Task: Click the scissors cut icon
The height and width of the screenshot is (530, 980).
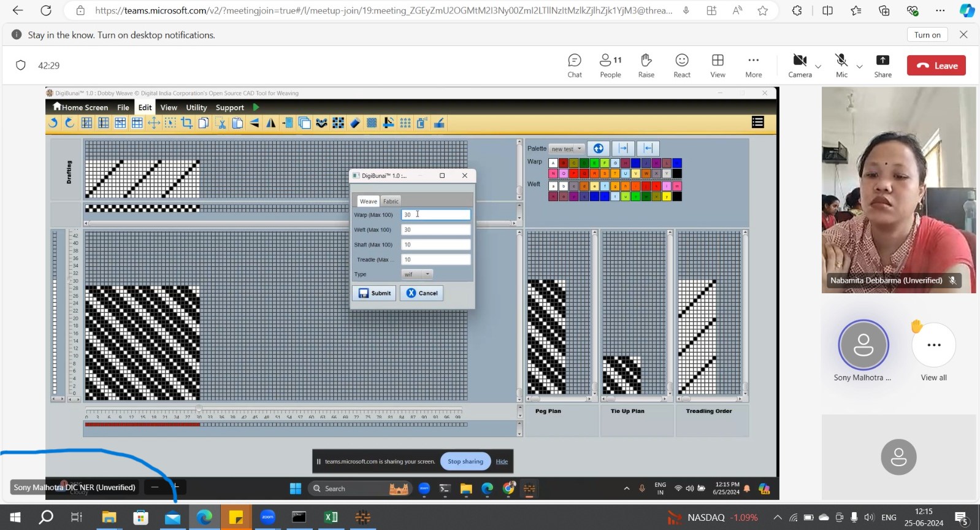Action: click(x=220, y=123)
